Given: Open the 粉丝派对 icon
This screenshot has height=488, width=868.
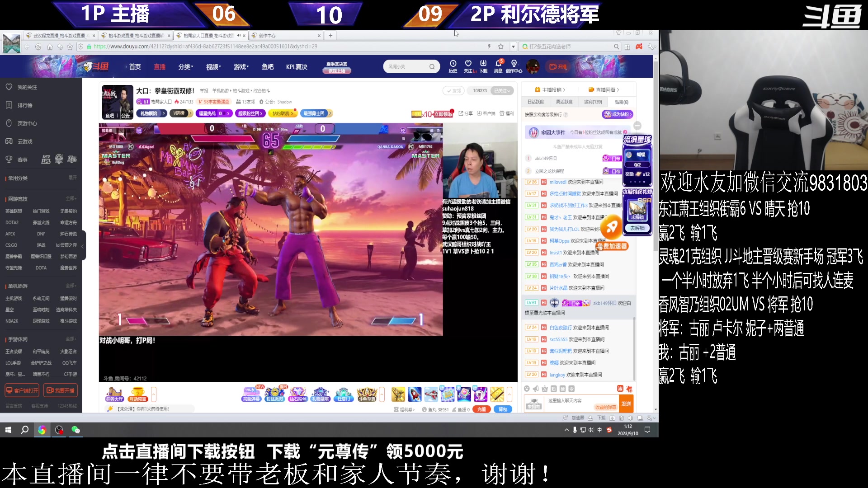Looking at the screenshot, I should (274, 394).
